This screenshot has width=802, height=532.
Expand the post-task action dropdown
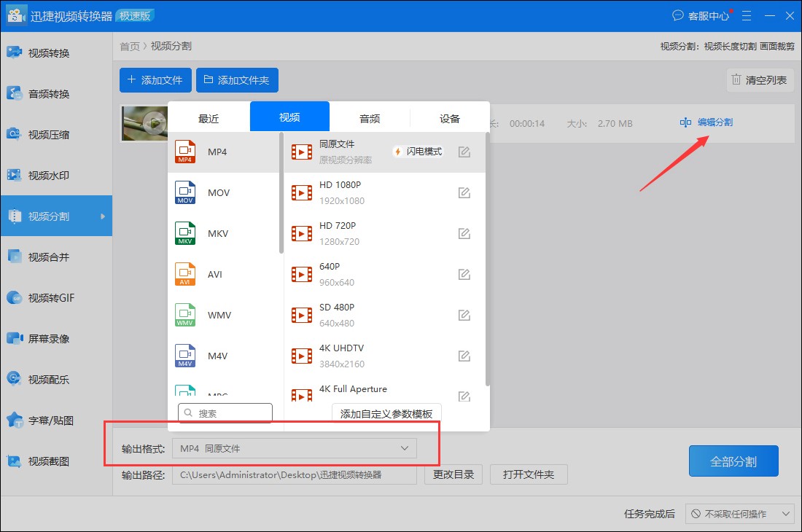pyautogui.click(x=740, y=513)
